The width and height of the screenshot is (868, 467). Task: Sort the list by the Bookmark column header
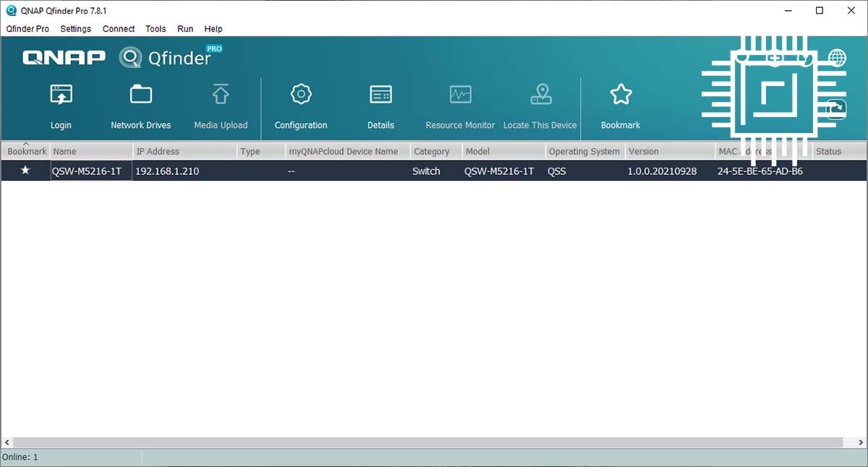point(25,151)
